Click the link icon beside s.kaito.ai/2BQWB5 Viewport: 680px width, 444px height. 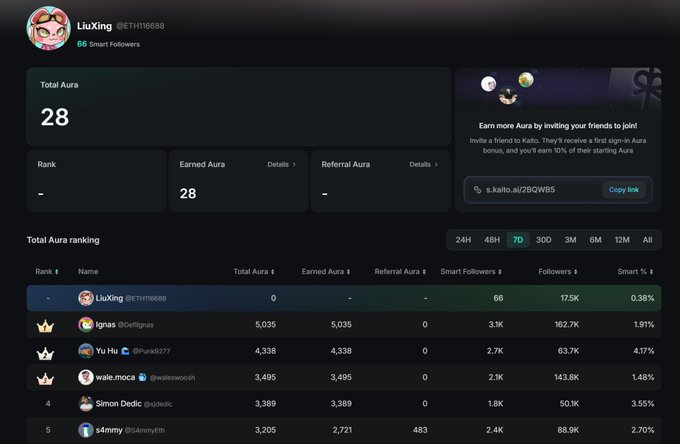tap(477, 190)
